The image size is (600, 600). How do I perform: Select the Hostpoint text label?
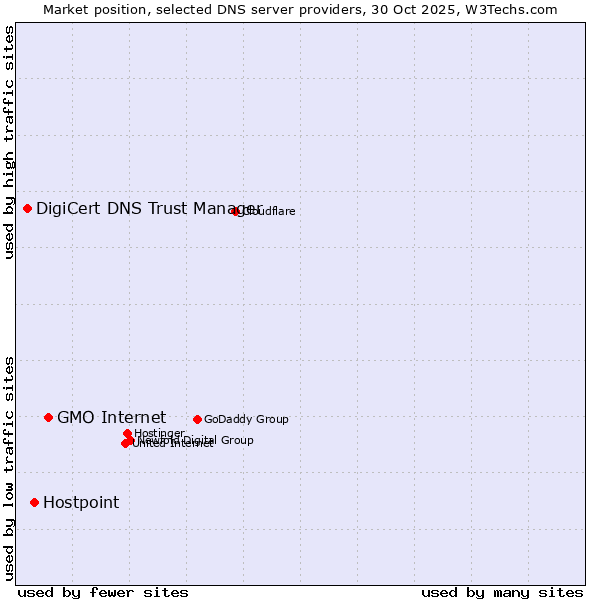click(x=81, y=502)
